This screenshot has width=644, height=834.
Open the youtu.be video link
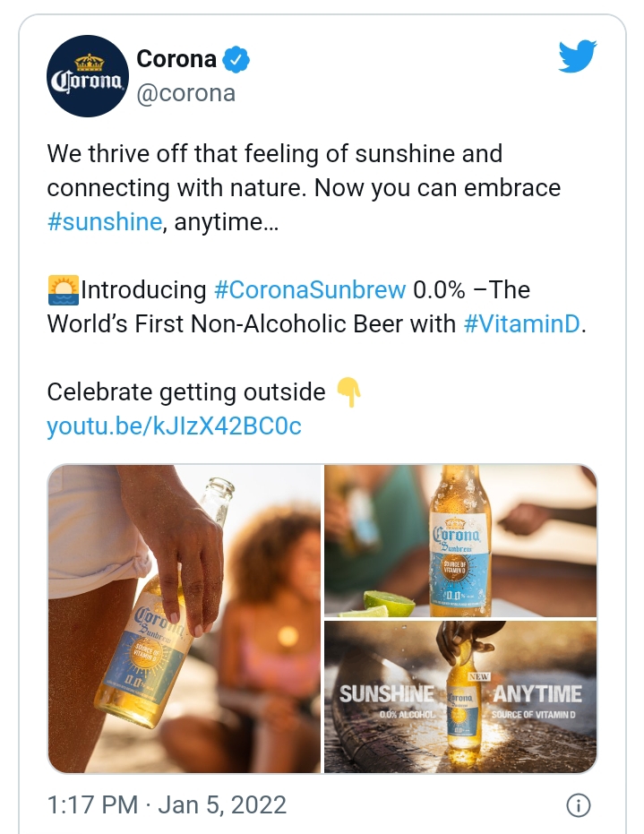174,426
